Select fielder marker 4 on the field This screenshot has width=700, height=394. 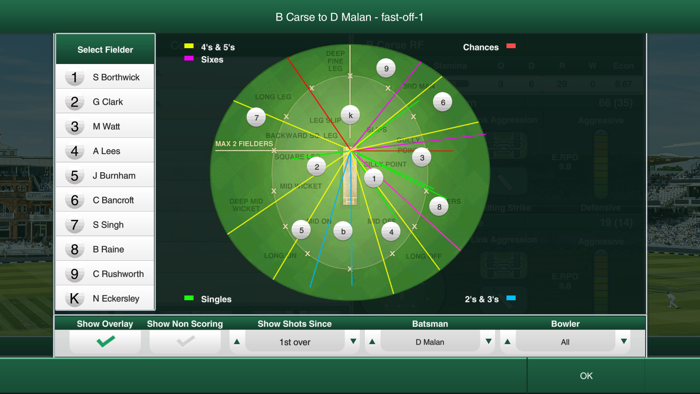(391, 232)
